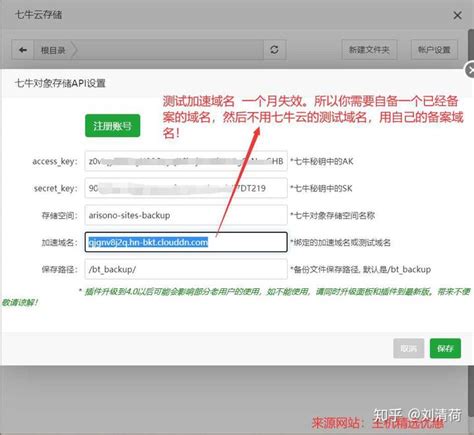Click the 新建文件夹 button

(x=369, y=50)
